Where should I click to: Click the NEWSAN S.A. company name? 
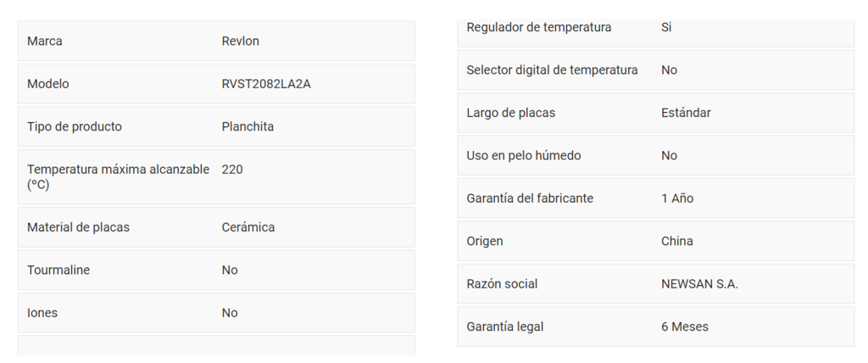[x=699, y=284]
